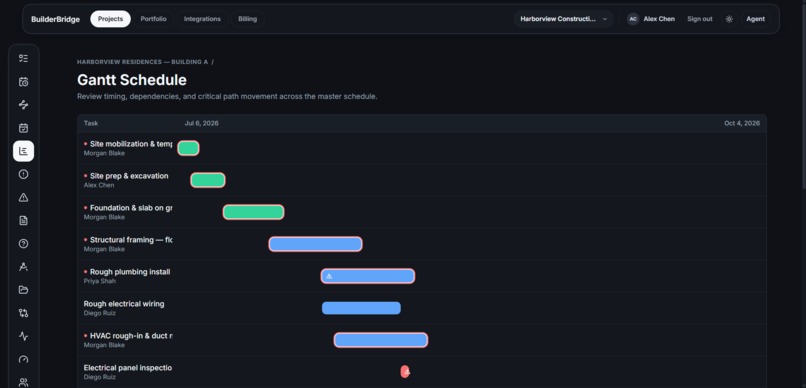Switch to the Portfolio tab
This screenshot has width=806, height=388.
point(153,19)
